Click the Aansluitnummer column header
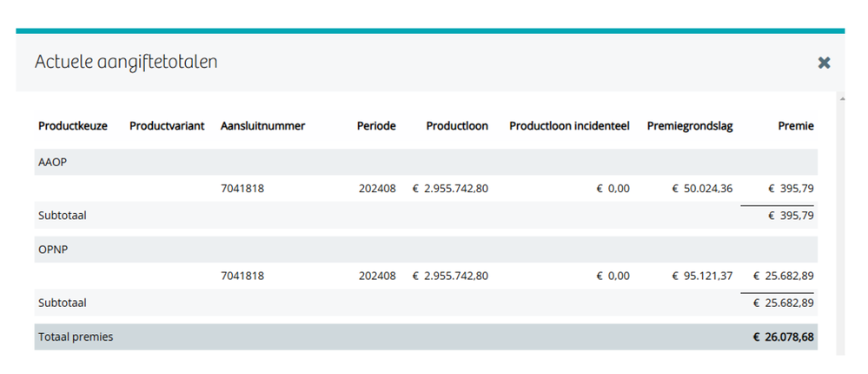The image size is (868, 374). pos(262,126)
